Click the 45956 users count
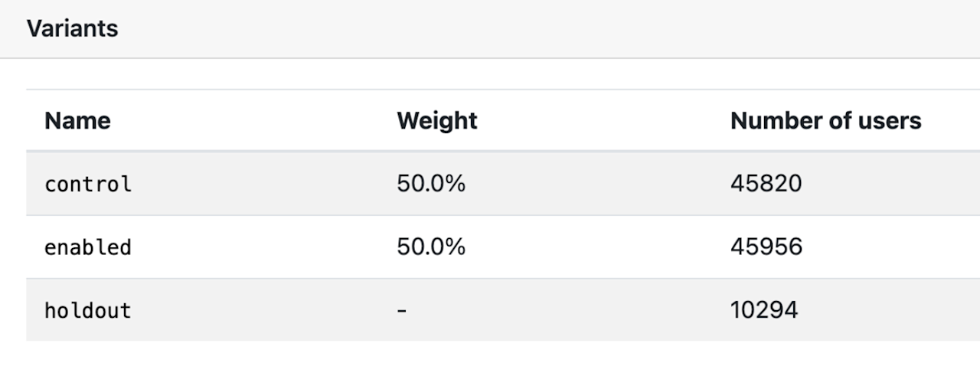The height and width of the screenshot is (389, 980). click(x=766, y=247)
